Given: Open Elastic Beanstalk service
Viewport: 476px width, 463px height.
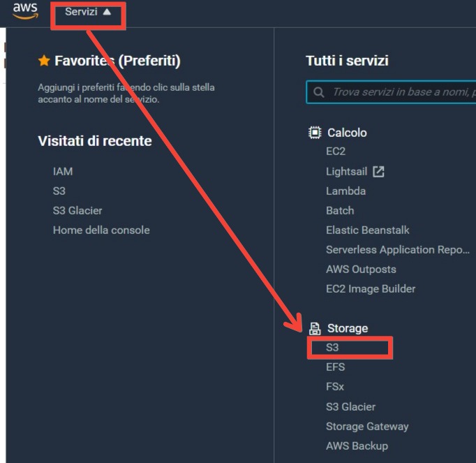Looking at the screenshot, I should pyautogui.click(x=368, y=230).
